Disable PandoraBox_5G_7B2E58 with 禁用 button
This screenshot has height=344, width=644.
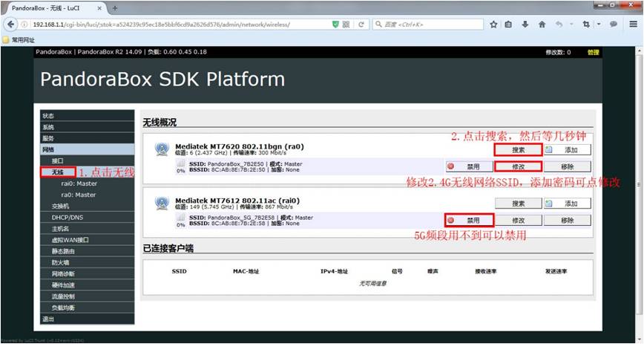point(470,220)
